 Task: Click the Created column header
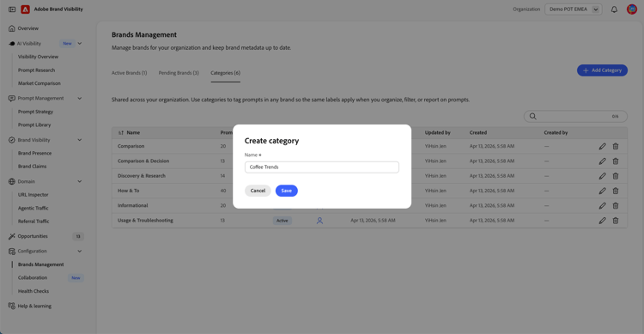[x=478, y=133]
